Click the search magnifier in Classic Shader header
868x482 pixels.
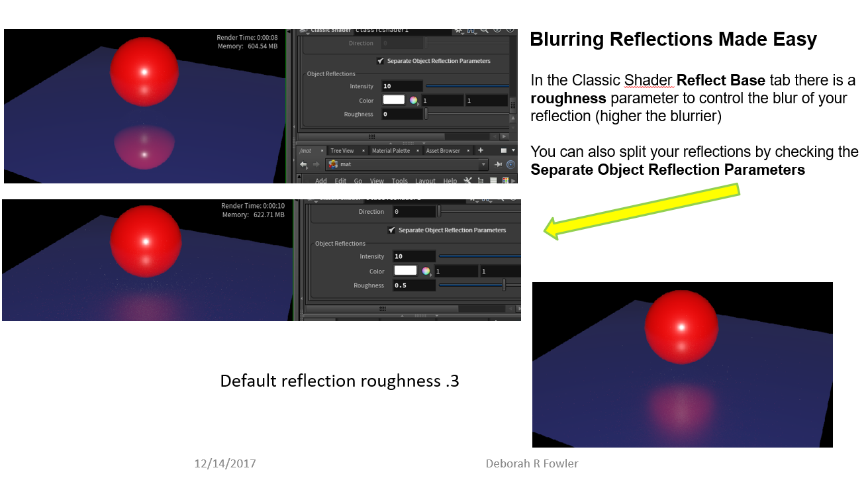click(x=484, y=30)
